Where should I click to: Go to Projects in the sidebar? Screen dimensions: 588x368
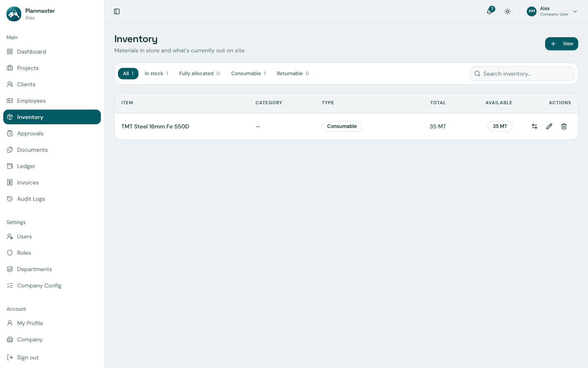click(52, 68)
